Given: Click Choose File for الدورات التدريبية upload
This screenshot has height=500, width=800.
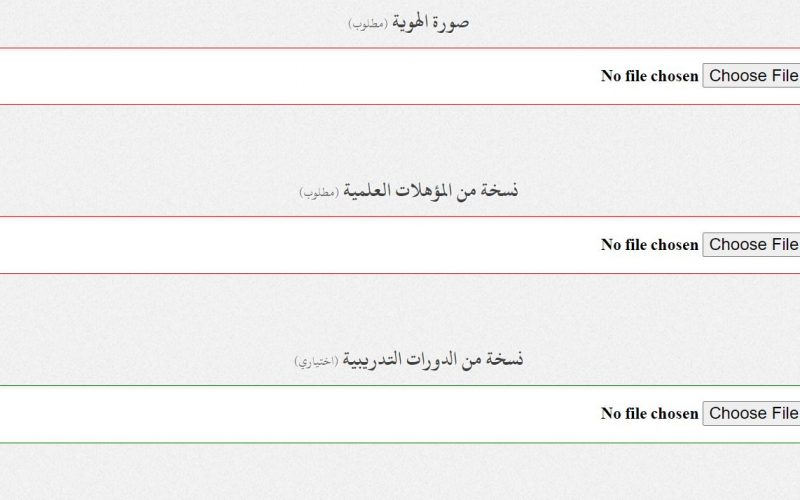Looking at the screenshot, I should (751, 413).
